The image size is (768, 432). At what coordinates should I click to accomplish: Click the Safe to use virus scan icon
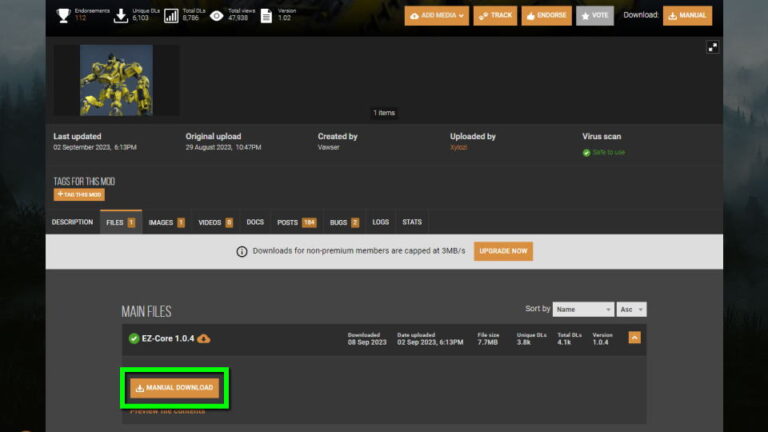[x=587, y=152]
